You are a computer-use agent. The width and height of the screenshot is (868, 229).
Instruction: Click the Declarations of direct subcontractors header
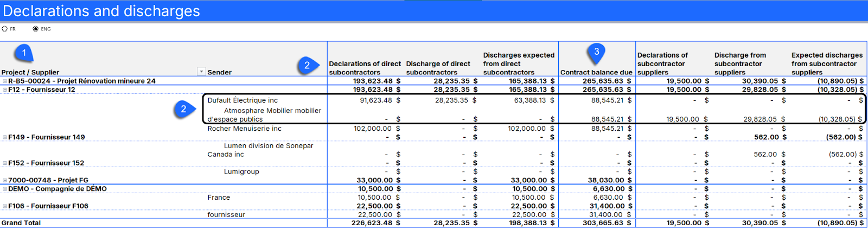point(365,68)
